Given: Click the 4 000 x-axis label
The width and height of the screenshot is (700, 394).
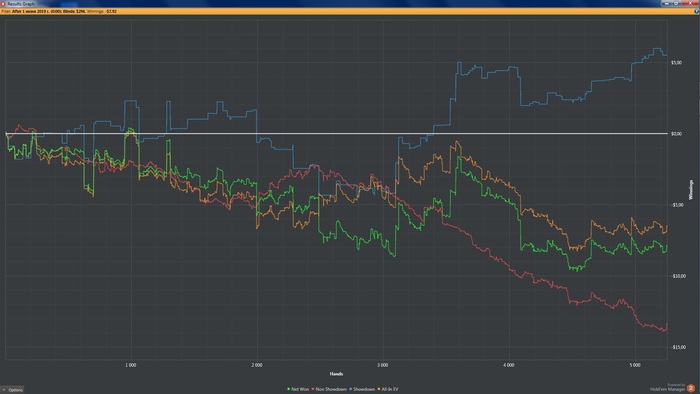Looking at the screenshot, I should pos(508,365).
